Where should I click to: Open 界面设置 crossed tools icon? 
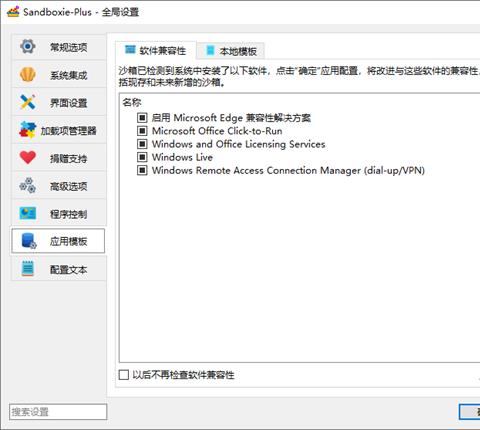[x=28, y=102]
